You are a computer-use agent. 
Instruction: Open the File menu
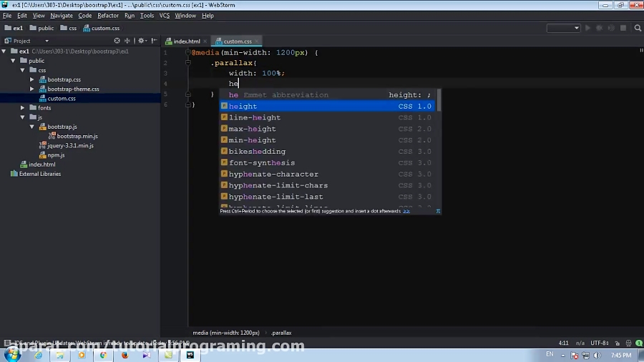click(x=7, y=16)
